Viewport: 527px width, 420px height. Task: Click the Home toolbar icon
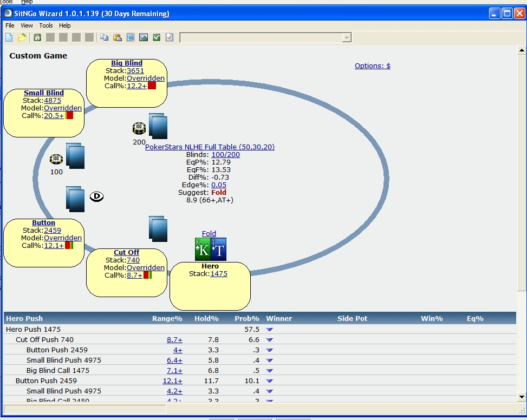[x=37, y=37]
